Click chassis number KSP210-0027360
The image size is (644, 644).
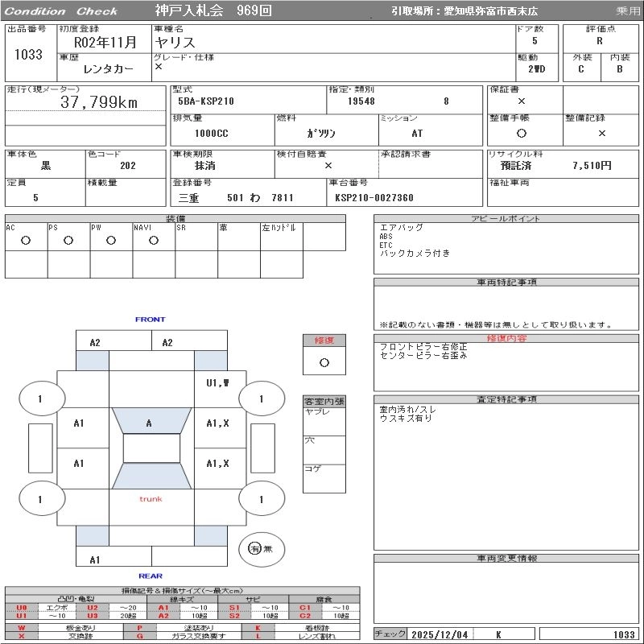click(374, 198)
